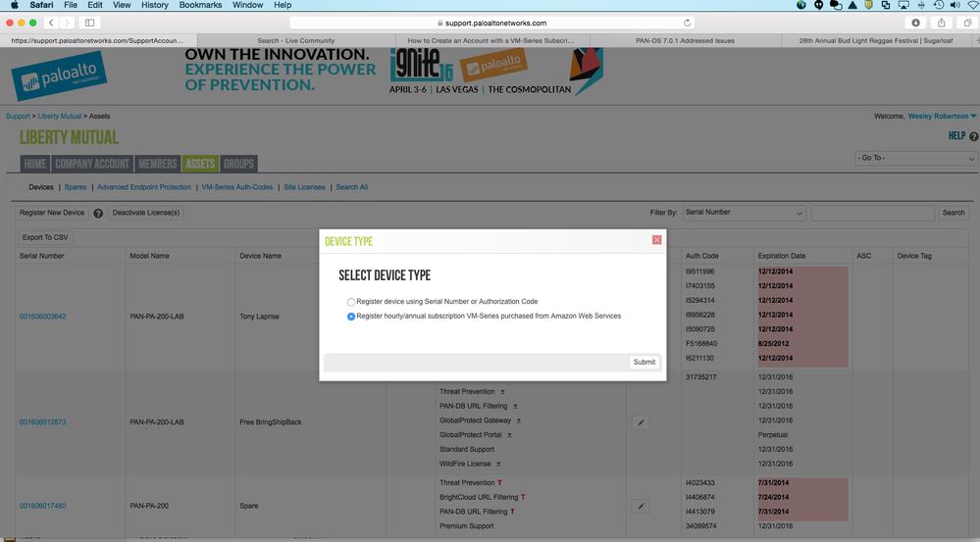Viewport: 980px width, 542px height.
Task: Open the Safari share menu
Action: pyautogui.click(x=941, y=23)
